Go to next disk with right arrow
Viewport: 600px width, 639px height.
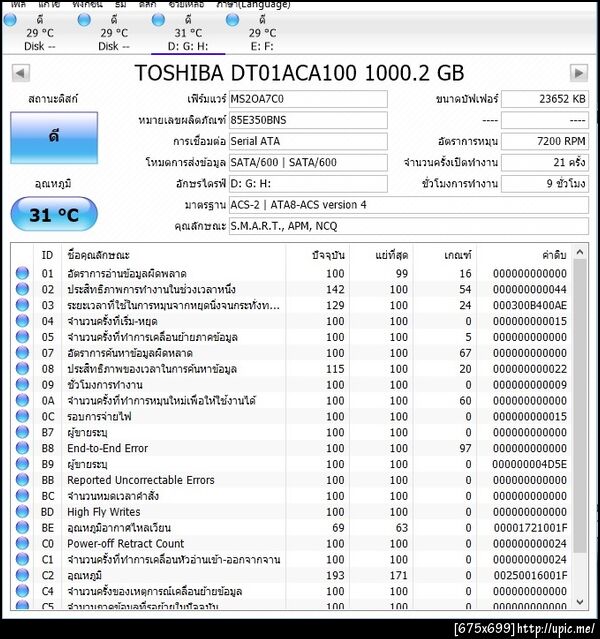(x=578, y=73)
